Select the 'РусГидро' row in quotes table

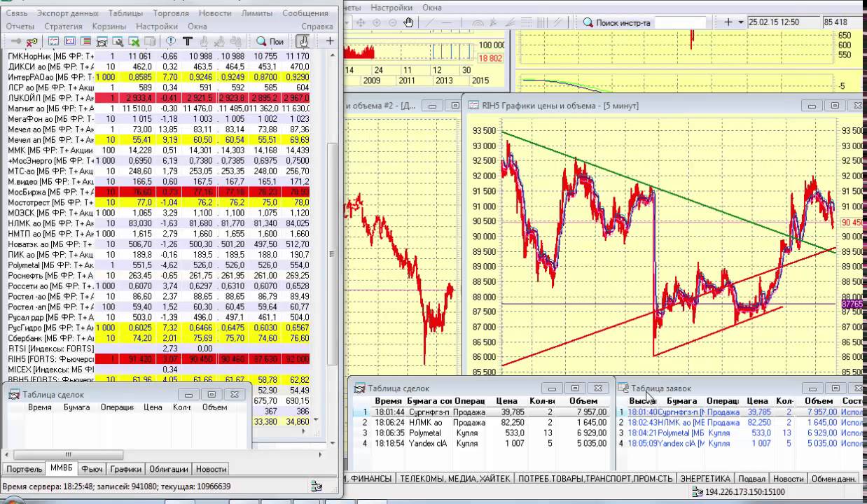(x=158, y=328)
